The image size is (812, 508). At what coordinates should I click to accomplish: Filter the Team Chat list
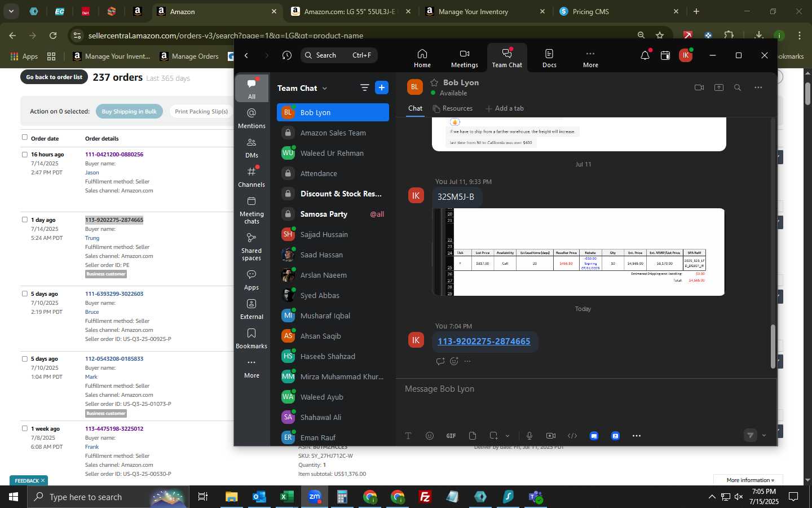pos(365,87)
